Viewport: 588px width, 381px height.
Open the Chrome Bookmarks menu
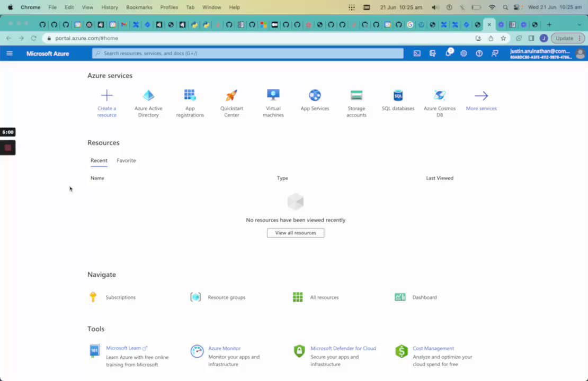(139, 7)
